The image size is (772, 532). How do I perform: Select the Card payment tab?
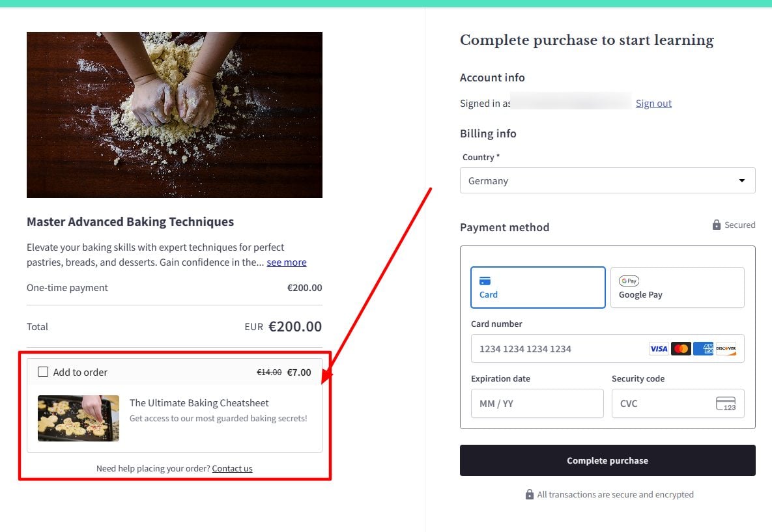pyautogui.click(x=537, y=287)
